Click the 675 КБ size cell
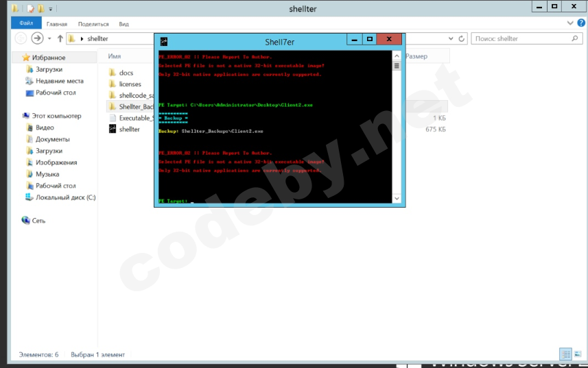588x368 pixels. [x=436, y=129]
